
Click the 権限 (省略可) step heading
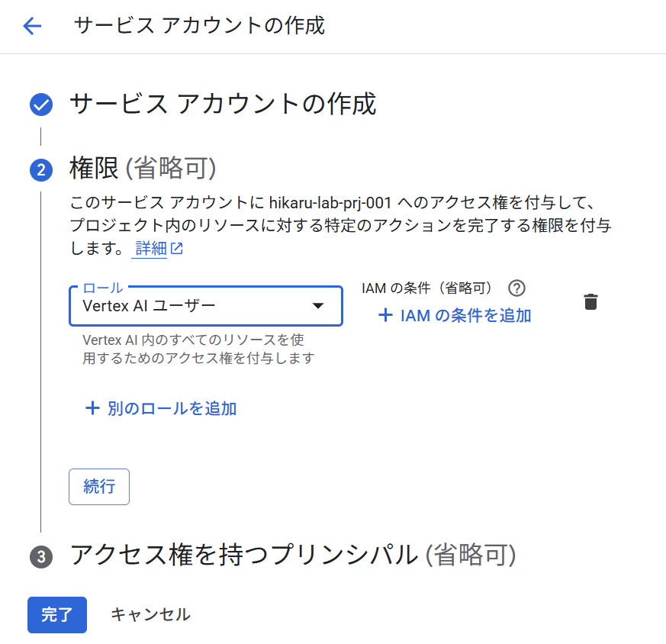tap(143, 168)
